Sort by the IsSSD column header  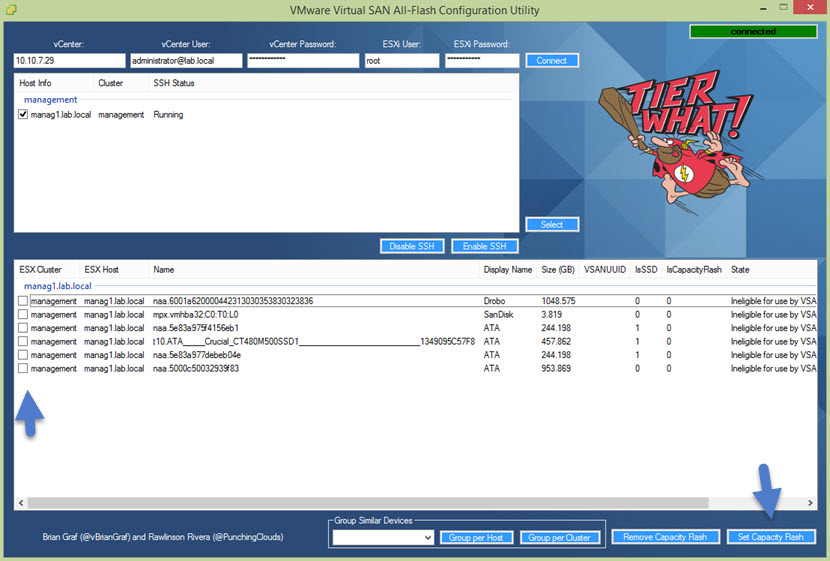coord(646,269)
